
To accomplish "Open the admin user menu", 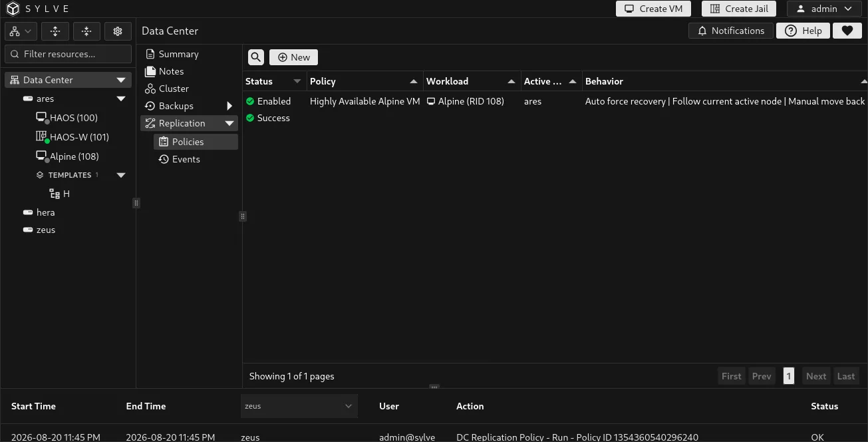I will click(824, 9).
